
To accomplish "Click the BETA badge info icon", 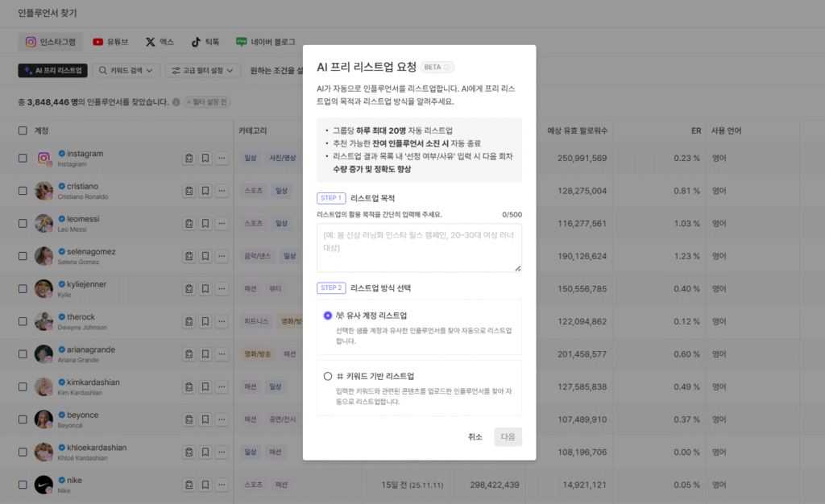I will (448, 67).
